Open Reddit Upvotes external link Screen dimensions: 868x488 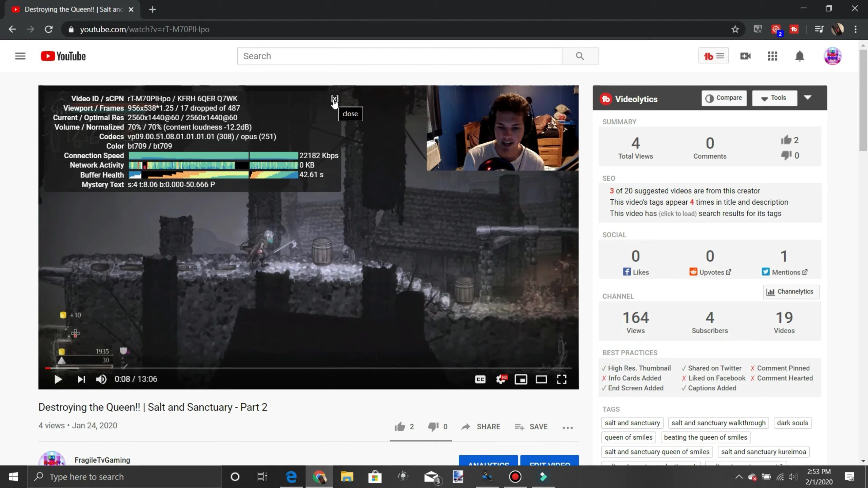(710, 272)
